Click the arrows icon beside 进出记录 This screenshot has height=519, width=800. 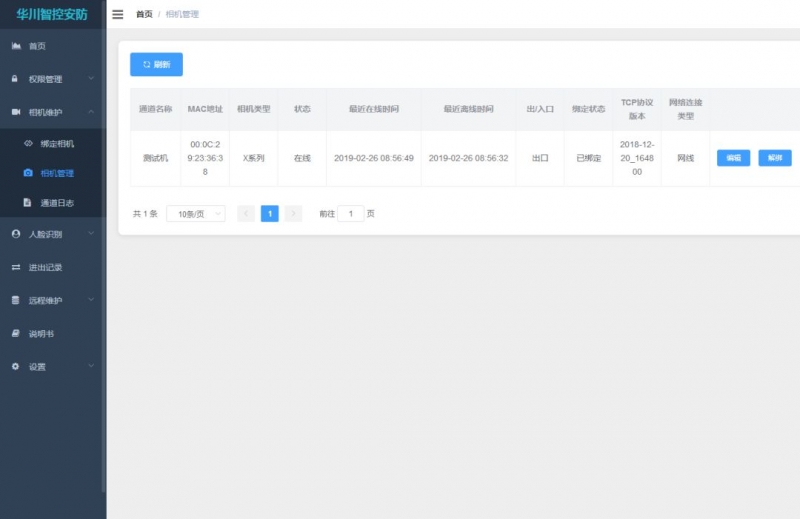(x=16, y=267)
